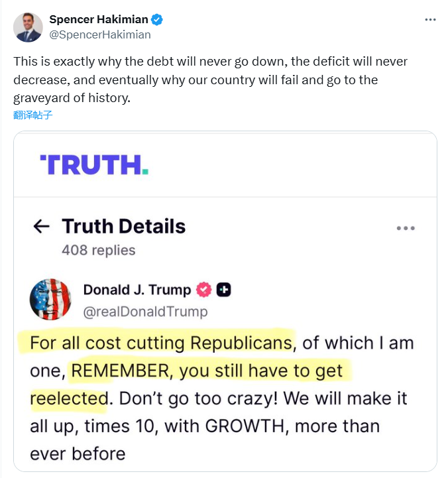Click the black plus badge icon
Image resolution: width=448 pixels, height=478 pixels.
tap(224, 290)
